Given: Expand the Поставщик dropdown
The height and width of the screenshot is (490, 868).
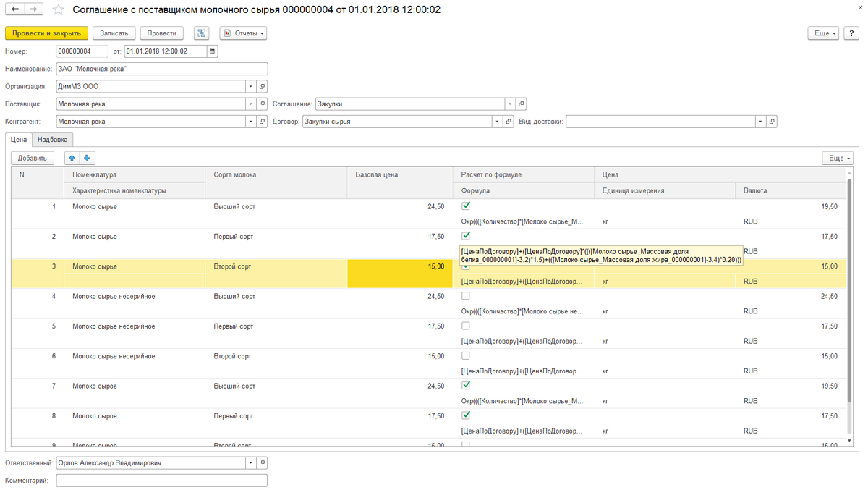Looking at the screenshot, I should pos(251,104).
